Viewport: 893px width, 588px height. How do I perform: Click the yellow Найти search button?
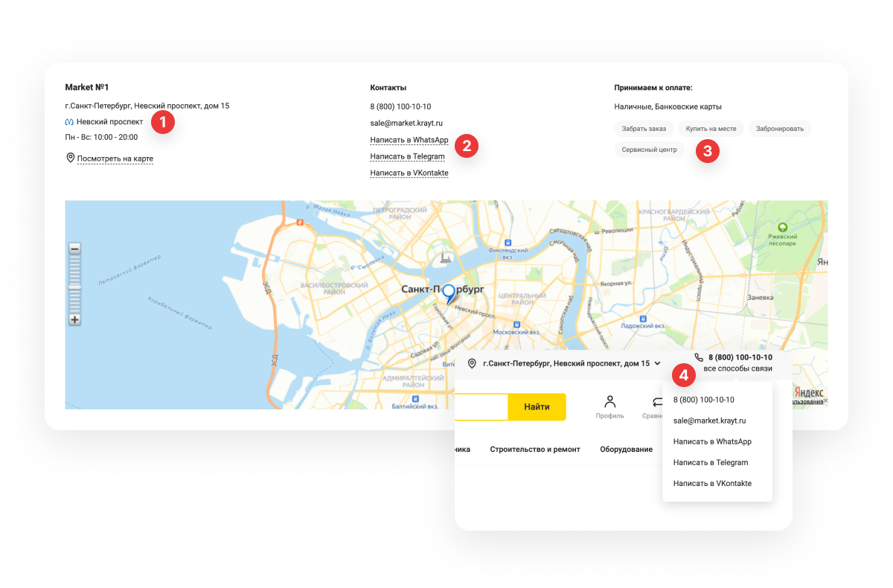(537, 406)
